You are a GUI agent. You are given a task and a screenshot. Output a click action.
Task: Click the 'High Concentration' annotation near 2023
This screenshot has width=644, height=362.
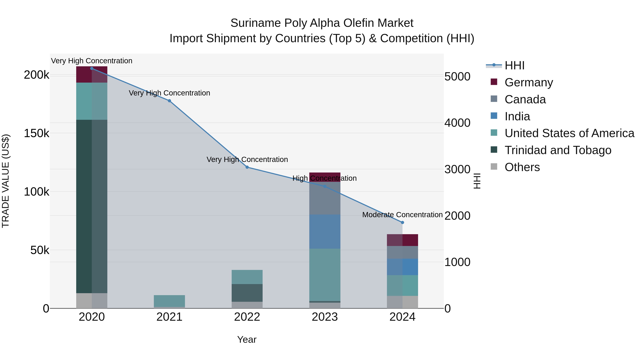[325, 178]
